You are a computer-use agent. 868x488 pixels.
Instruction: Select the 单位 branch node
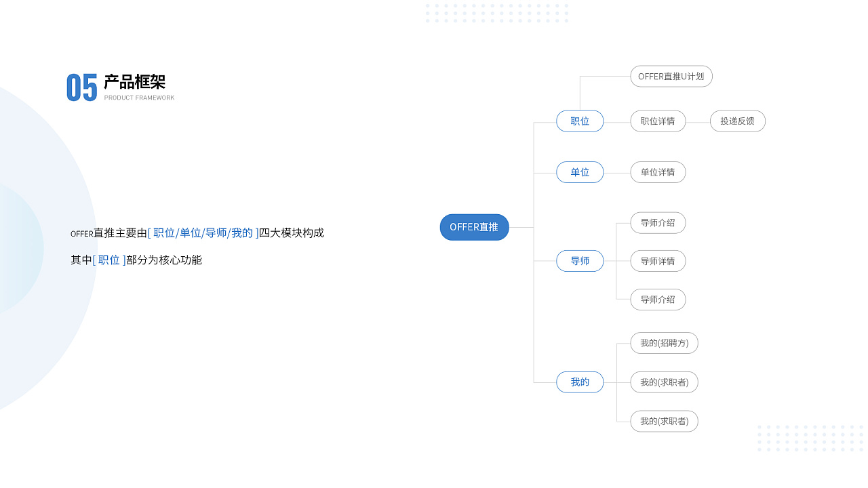580,172
